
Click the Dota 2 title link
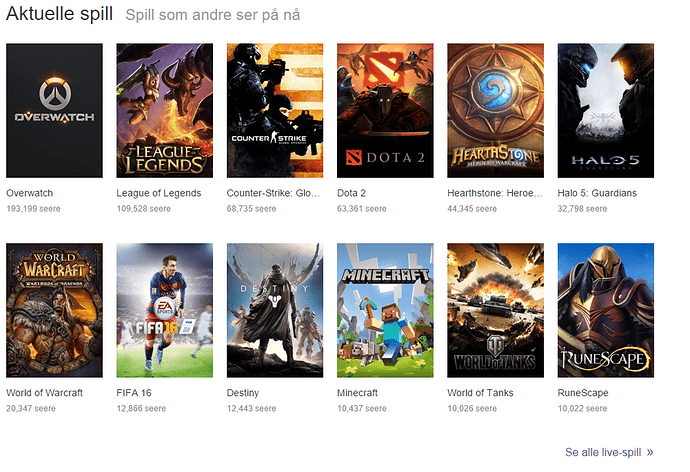click(351, 193)
